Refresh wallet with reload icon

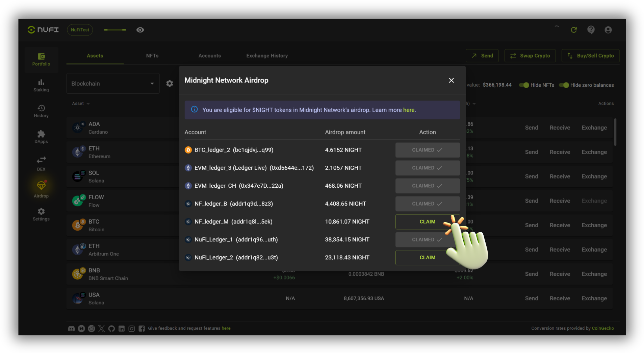click(574, 30)
